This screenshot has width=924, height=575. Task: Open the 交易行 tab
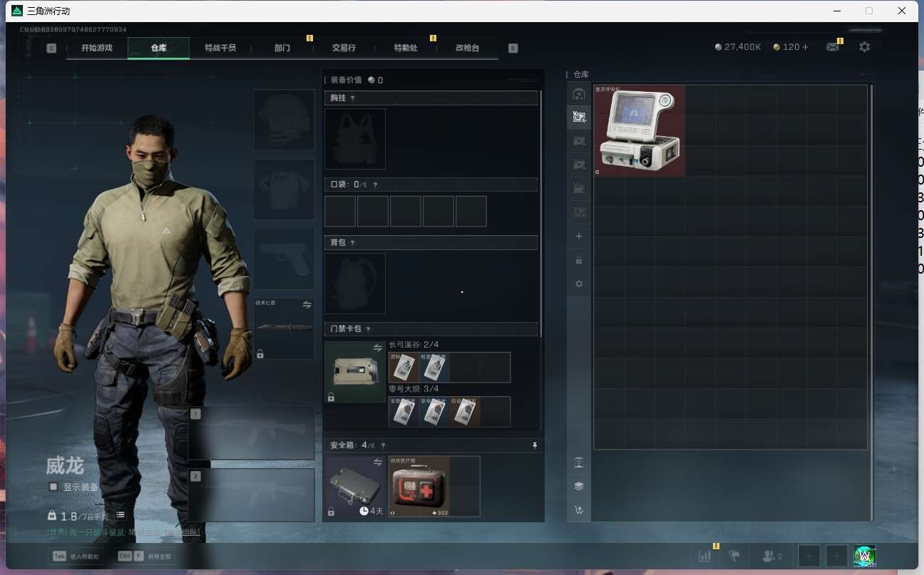tap(344, 48)
